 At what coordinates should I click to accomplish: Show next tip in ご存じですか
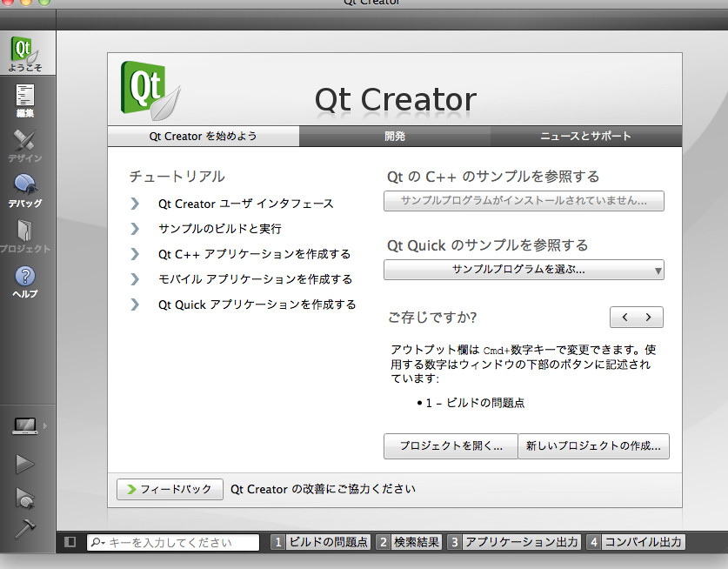click(x=649, y=318)
